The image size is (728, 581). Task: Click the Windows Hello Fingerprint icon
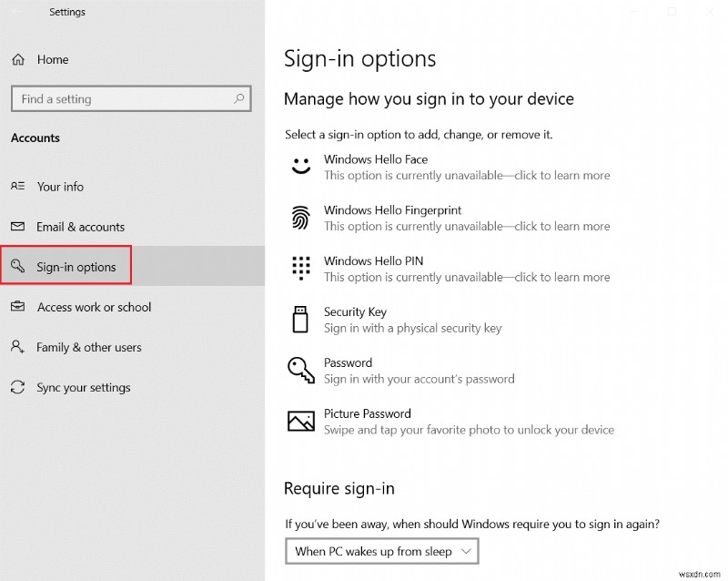pyautogui.click(x=301, y=217)
